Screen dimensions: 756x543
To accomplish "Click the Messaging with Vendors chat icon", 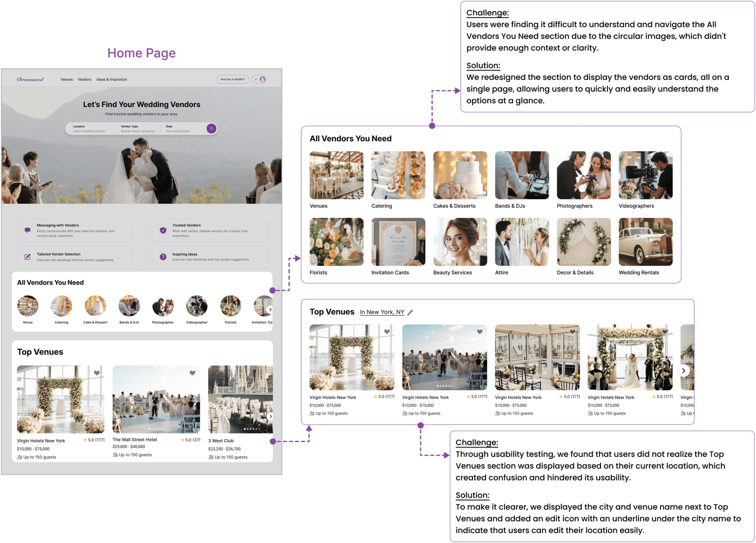I will click(27, 230).
